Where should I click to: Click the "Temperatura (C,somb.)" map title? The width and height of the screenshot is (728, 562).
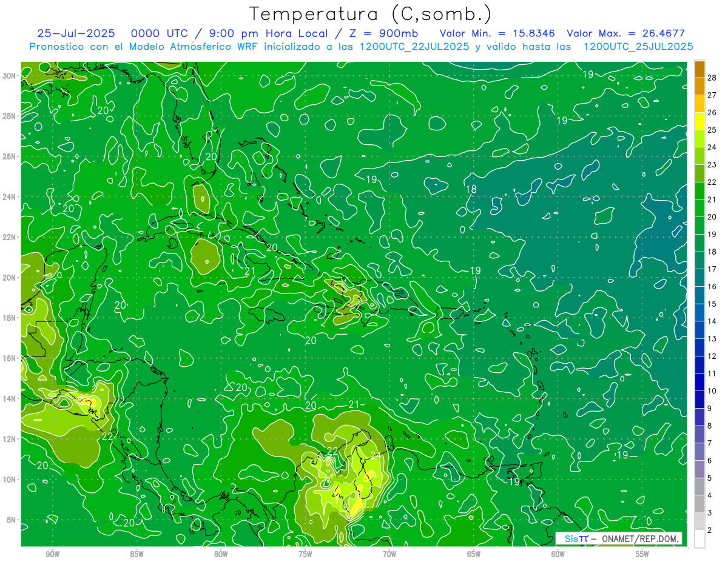(x=371, y=14)
